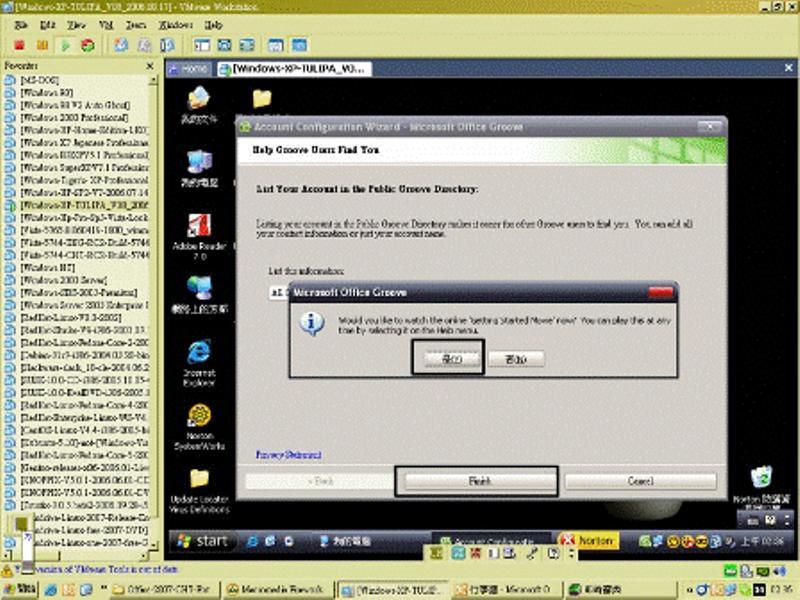Click the Reset VM toolbar icon

(x=88, y=45)
